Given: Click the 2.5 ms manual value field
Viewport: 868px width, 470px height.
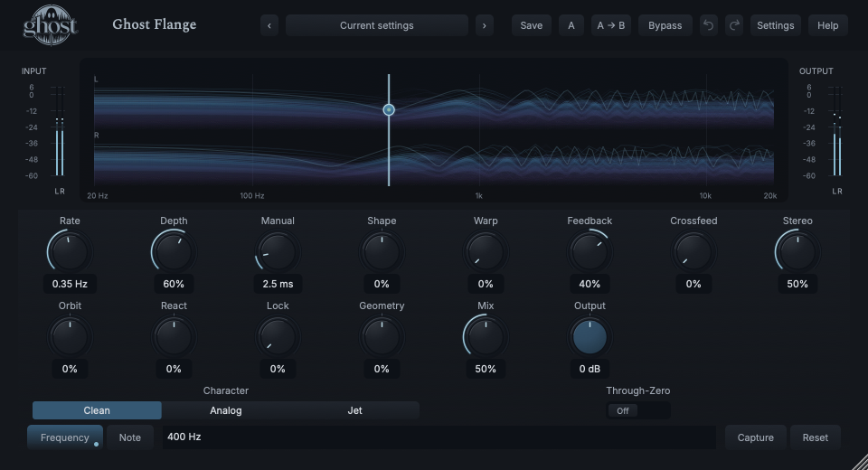Looking at the screenshot, I should [x=278, y=284].
